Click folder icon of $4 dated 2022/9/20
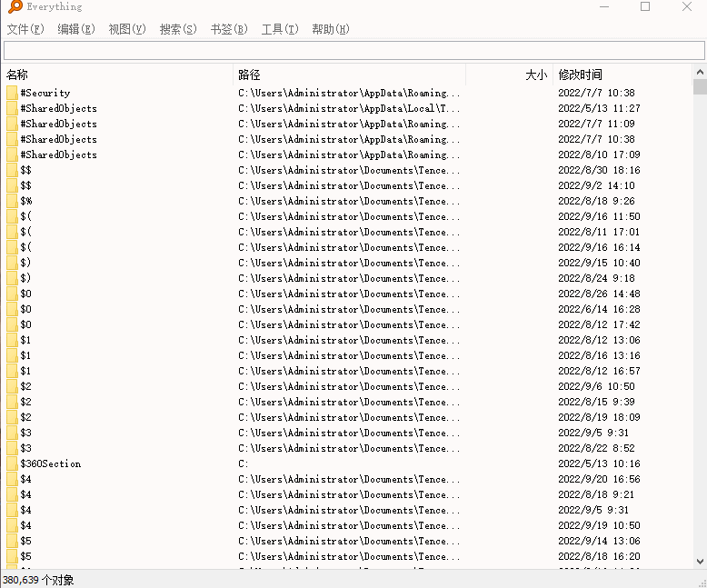 point(12,479)
